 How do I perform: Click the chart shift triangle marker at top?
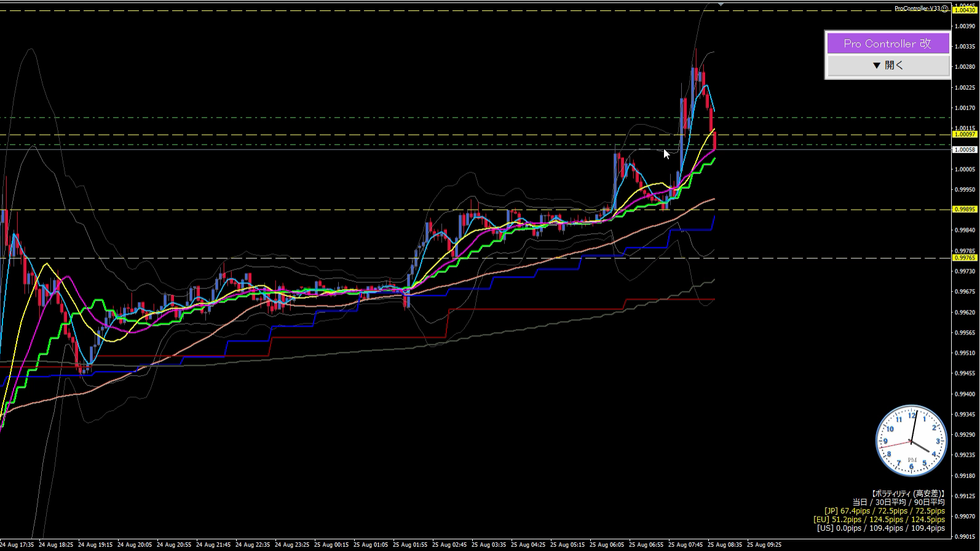[x=721, y=4]
